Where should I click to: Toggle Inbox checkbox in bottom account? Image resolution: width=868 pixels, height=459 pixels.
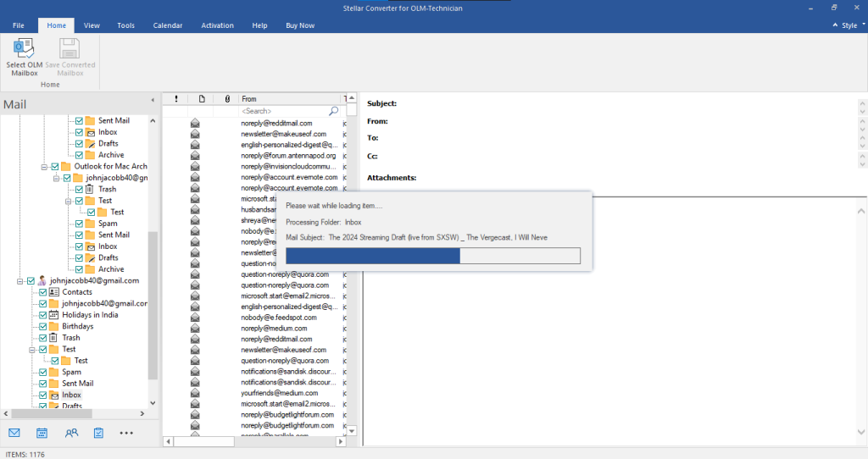[x=42, y=395]
